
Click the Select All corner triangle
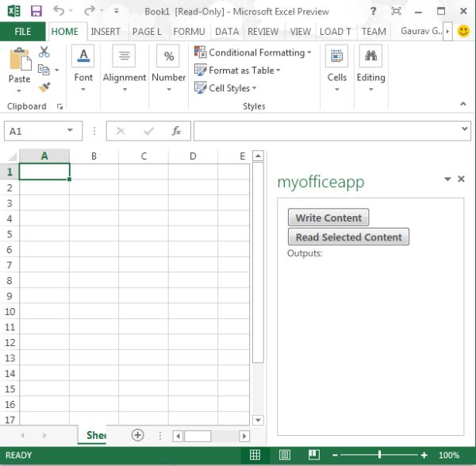(12, 156)
